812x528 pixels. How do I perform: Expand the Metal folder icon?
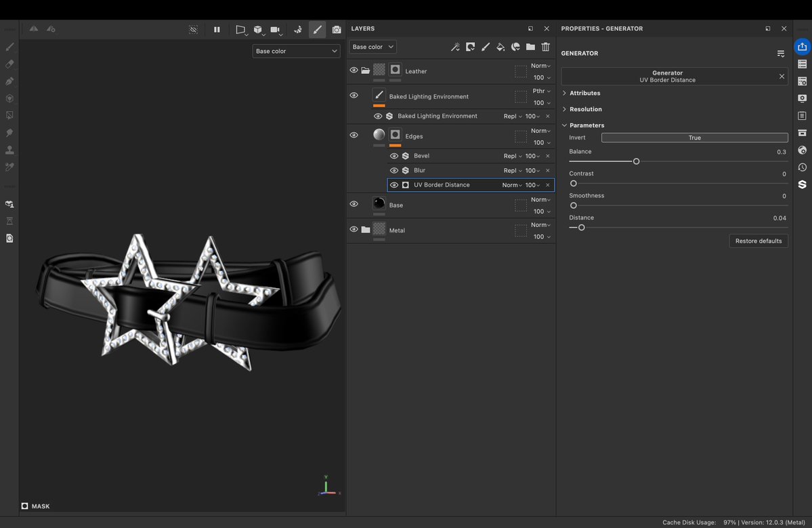(x=366, y=230)
